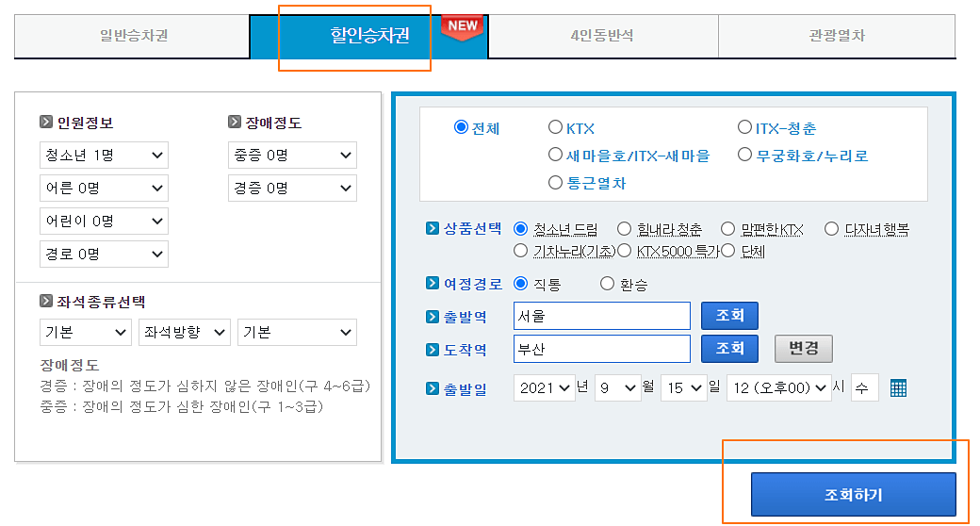Choose the 맘편한KTX product option

coord(727,229)
